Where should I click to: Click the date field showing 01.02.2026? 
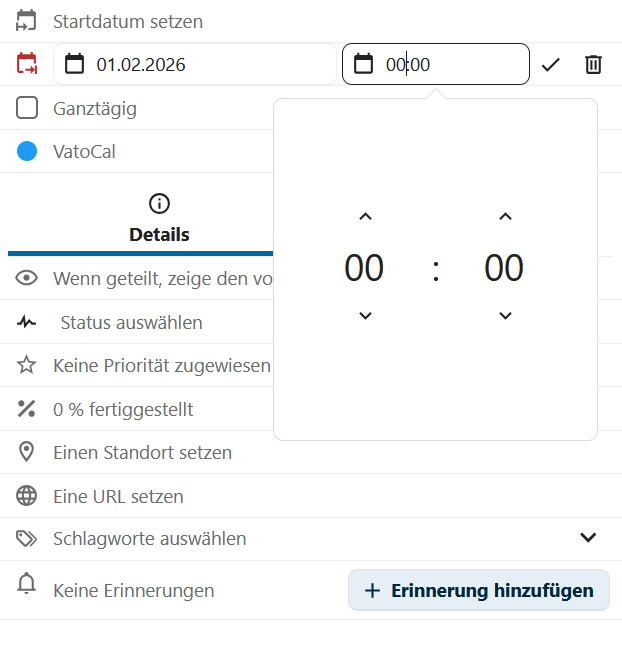pos(195,65)
